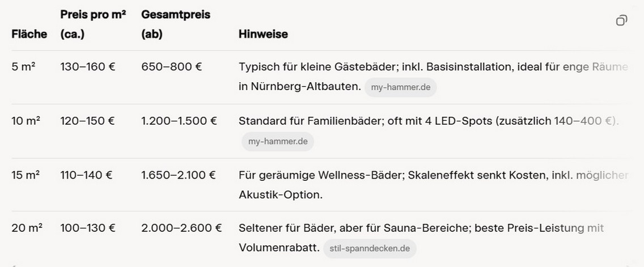The width and height of the screenshot is (644, 267).
Task: Click the Fläche column header
Action: point(29,34)
